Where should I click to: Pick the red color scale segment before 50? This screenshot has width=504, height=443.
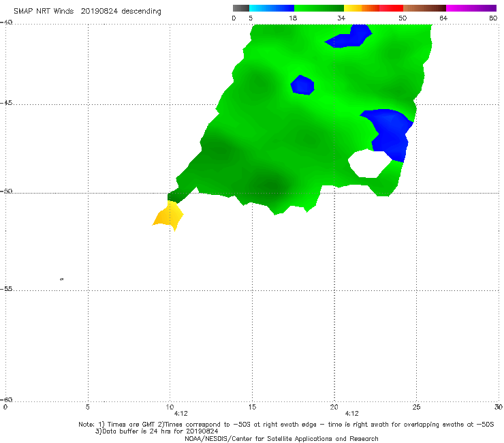[x=391, y=8]
